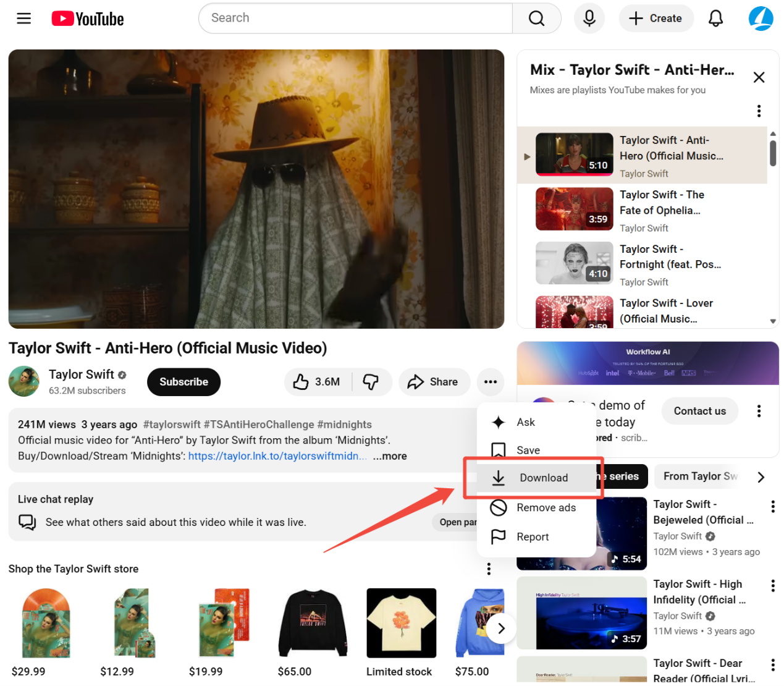Click the Workflow AI ad banner
The height and width of the screenshot is (686, 784).
[648, 363]
